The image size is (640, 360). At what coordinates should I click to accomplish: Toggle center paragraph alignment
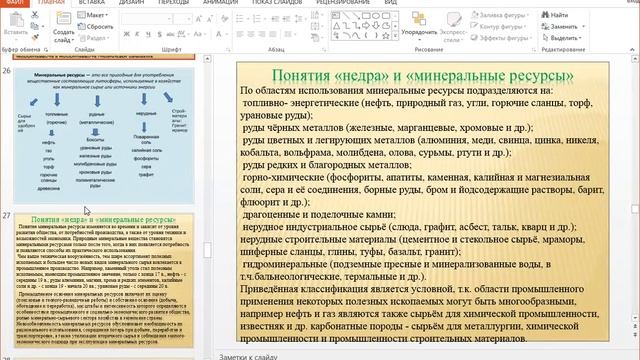(x=251, y=34)
